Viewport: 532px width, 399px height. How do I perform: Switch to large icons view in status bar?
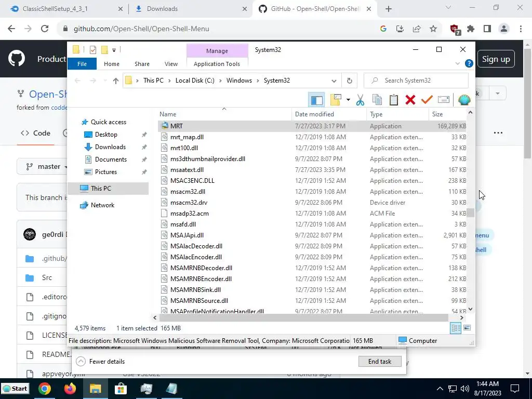point(467,328)
